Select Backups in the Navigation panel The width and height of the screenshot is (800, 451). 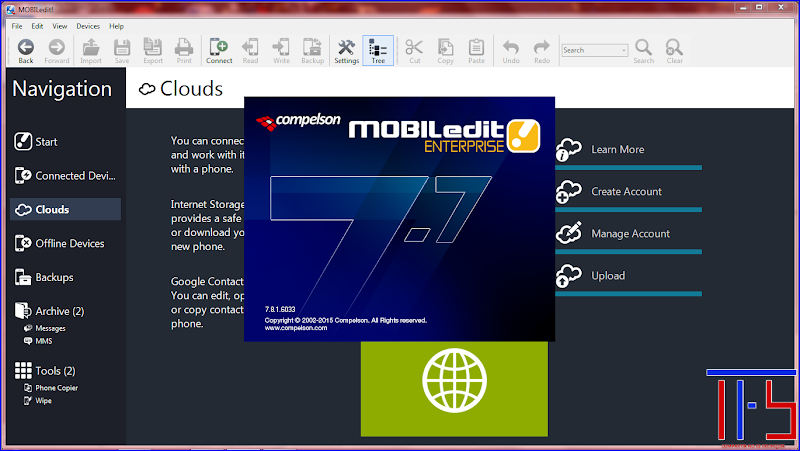(65, 277)
